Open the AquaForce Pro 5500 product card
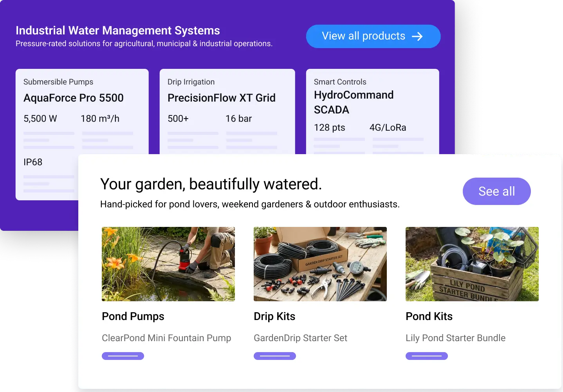563x392 pixels. tap(74, 98)
